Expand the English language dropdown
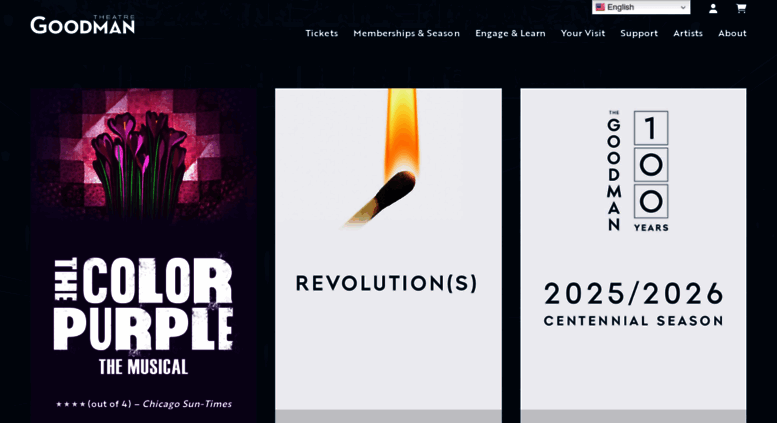The width and height of the screenshot is (777, 423). click(x=641, y=7)
